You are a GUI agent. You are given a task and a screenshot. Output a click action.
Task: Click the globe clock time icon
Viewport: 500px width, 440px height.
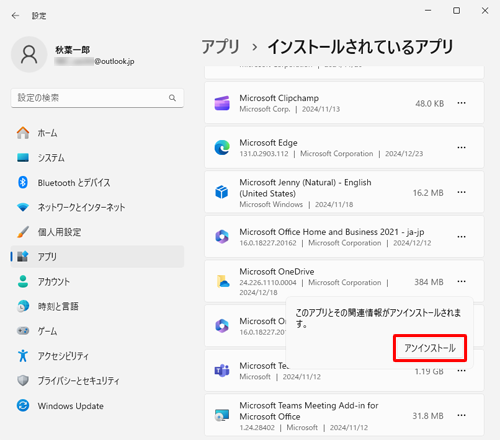coord(23,306)
